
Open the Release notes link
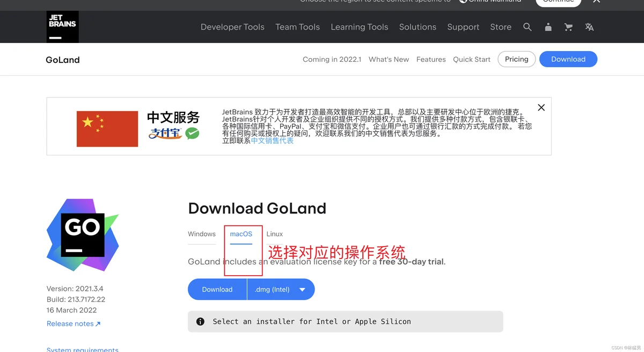click(x=74, y=324)
